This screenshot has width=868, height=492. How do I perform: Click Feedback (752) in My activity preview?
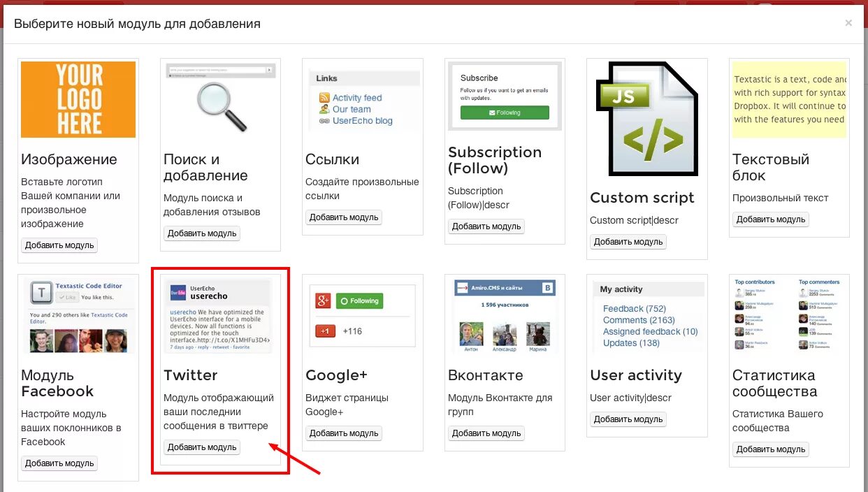click(635, 309)
